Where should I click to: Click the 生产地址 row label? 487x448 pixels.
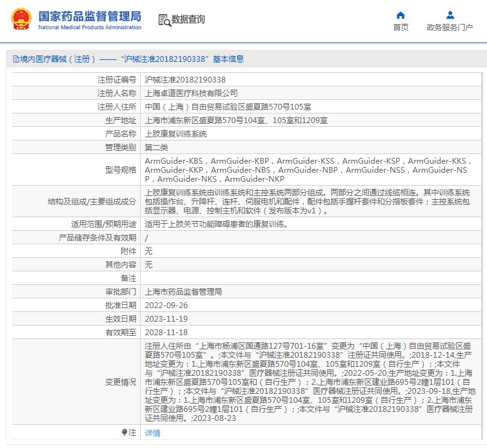[x=121, y=120]
